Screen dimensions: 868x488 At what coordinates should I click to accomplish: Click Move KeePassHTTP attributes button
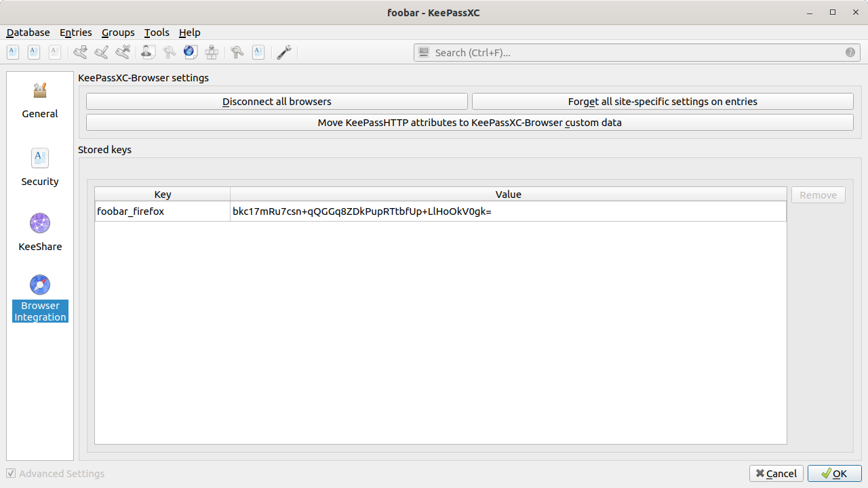[x=470, y=123]
